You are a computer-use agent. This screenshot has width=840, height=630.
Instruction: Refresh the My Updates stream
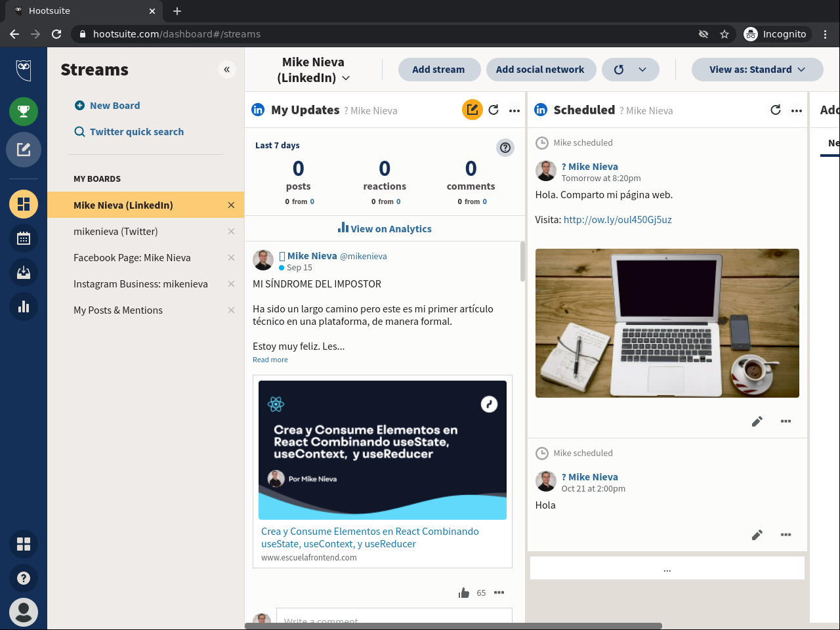[x=493, y=110]
